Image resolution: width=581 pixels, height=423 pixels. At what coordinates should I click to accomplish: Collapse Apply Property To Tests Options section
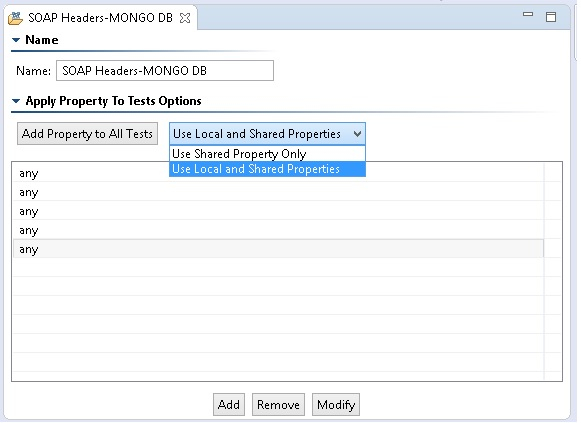(16, 101)
